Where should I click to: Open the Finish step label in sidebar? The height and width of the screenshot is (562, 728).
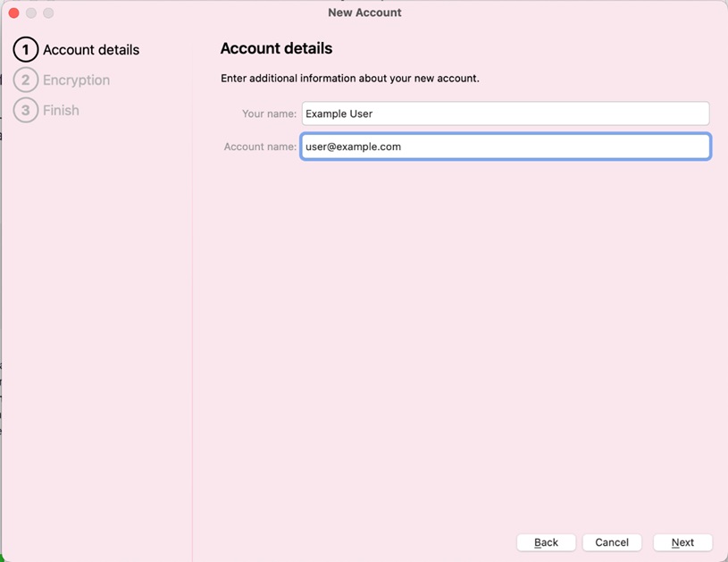click(61, 111)
